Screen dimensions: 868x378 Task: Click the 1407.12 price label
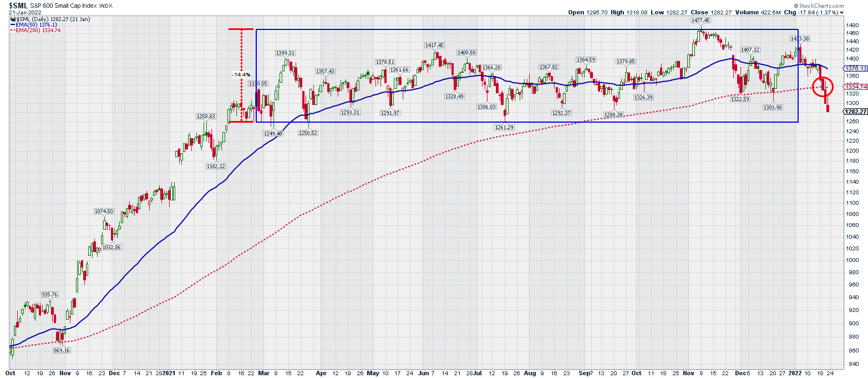pos(750,49)
